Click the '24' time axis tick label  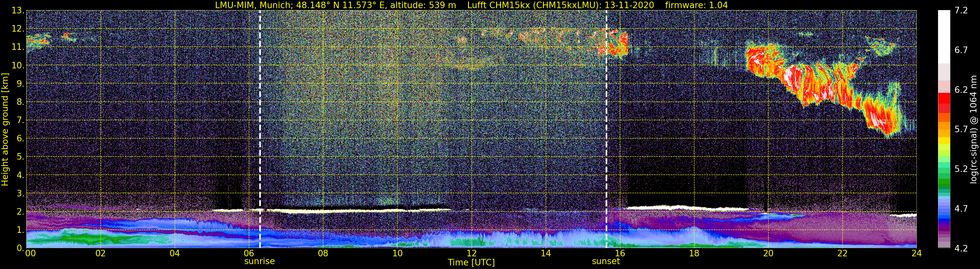pyautogui.click(x=916, y=253)
